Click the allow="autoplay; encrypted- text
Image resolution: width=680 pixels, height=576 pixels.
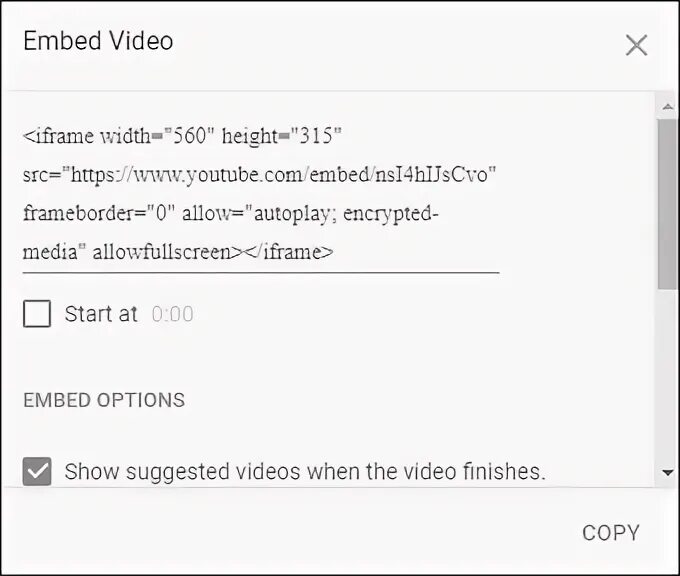click(x=311, y=214)
